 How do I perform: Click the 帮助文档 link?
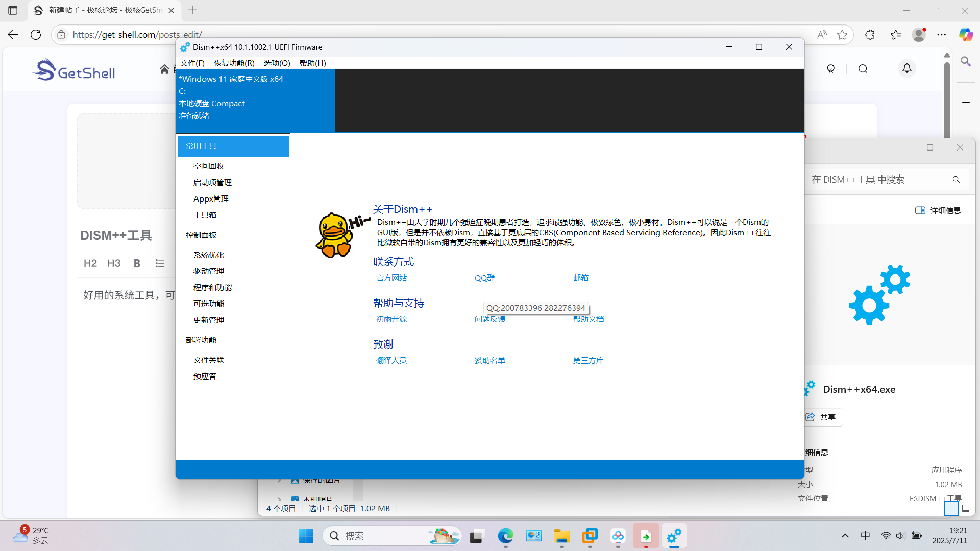589,319
